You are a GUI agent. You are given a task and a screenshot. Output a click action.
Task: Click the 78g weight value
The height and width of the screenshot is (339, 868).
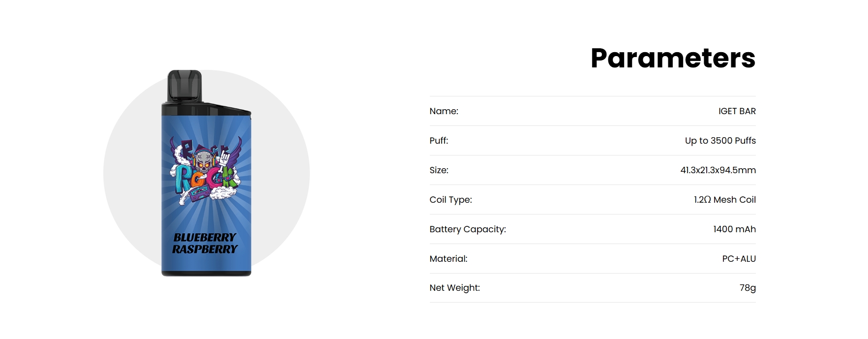pos(748,288)
